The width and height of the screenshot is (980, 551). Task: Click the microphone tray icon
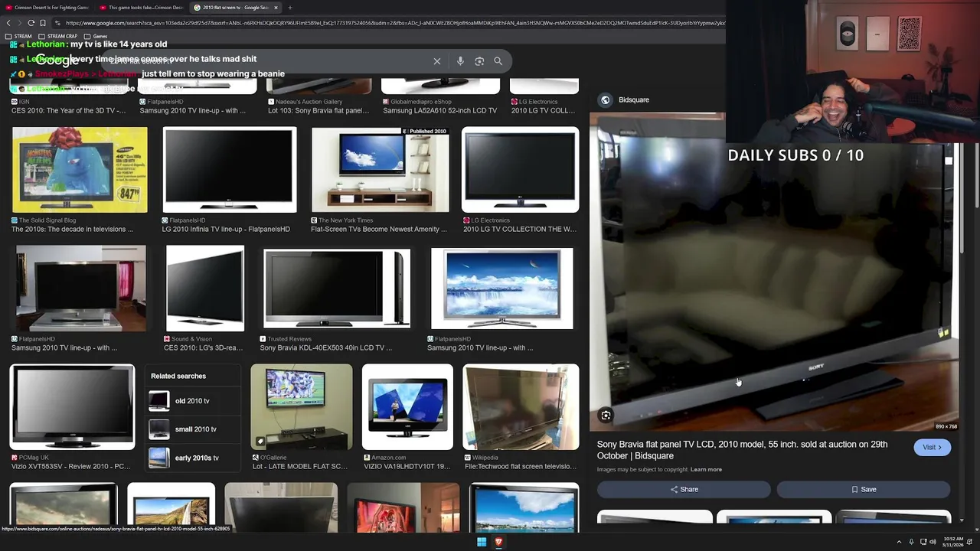(x=911, y=542)
